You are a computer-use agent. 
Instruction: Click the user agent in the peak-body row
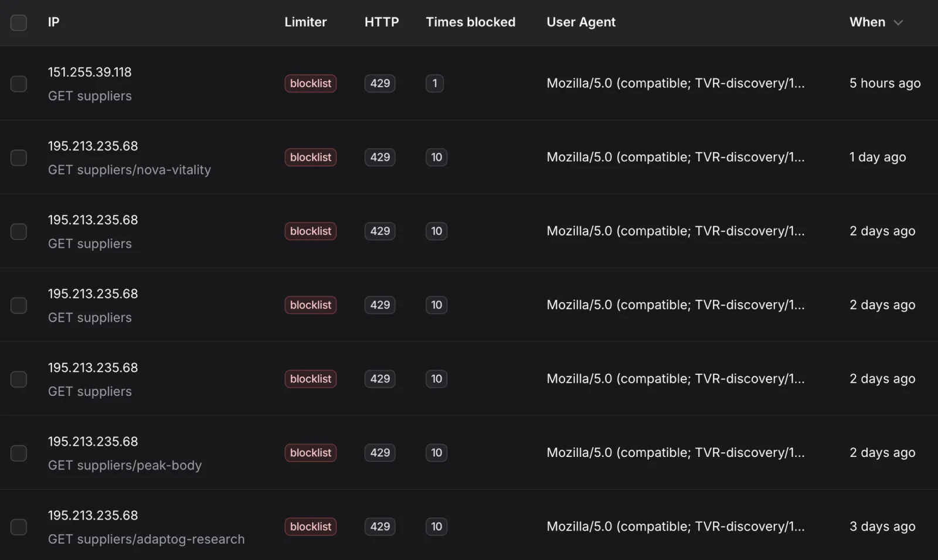coord(675,452)
